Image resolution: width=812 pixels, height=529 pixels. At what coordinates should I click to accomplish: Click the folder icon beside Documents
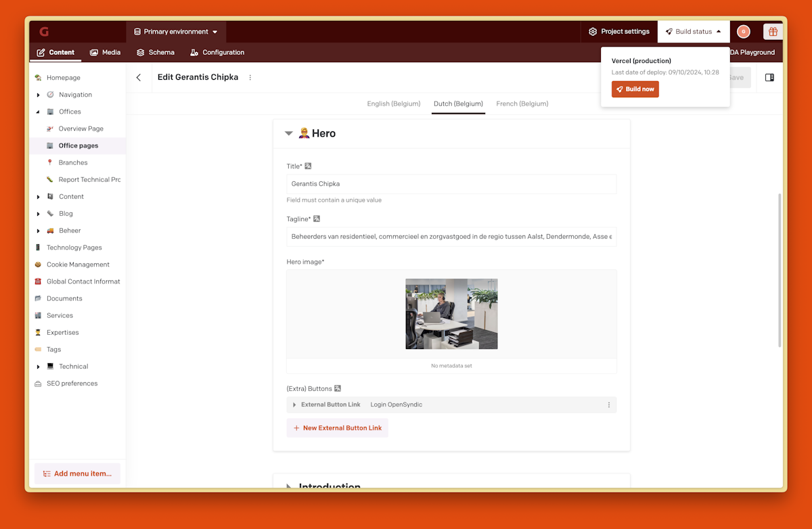(38, 298)
